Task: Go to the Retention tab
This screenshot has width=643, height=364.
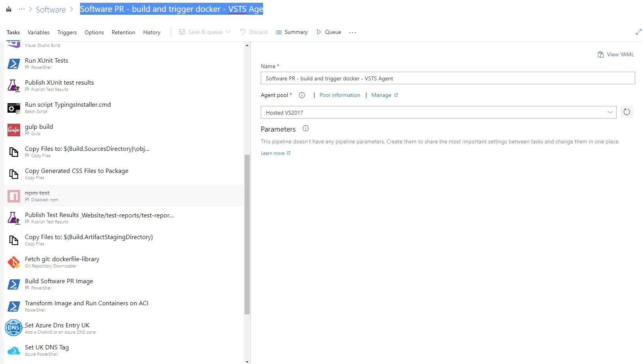Action: (123, 32)
